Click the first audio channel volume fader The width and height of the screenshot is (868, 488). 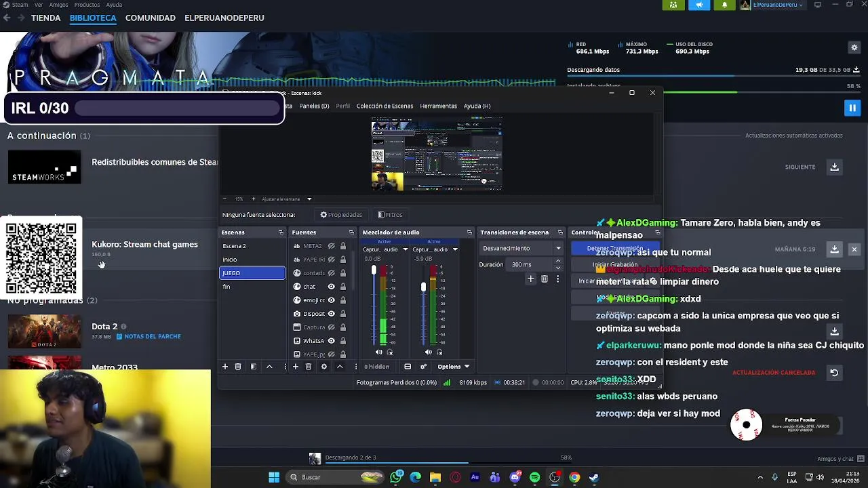tap(373, 270)
